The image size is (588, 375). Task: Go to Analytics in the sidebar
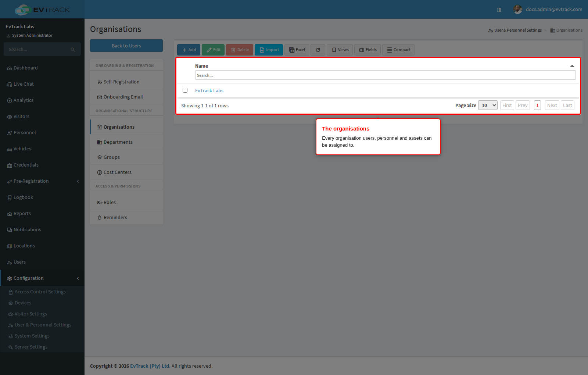click(x=42, y=100)
